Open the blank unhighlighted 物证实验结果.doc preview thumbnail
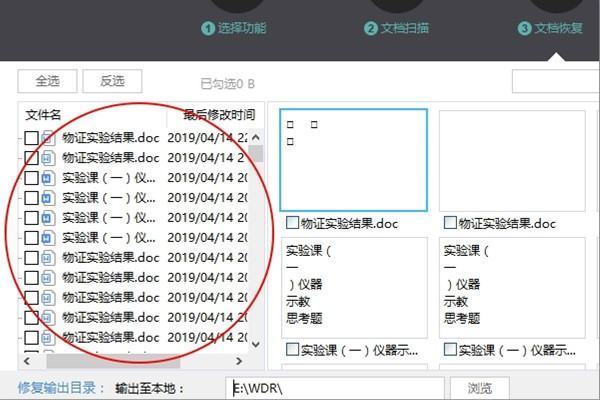The image size is (600, 400). [x=512, y=161]
